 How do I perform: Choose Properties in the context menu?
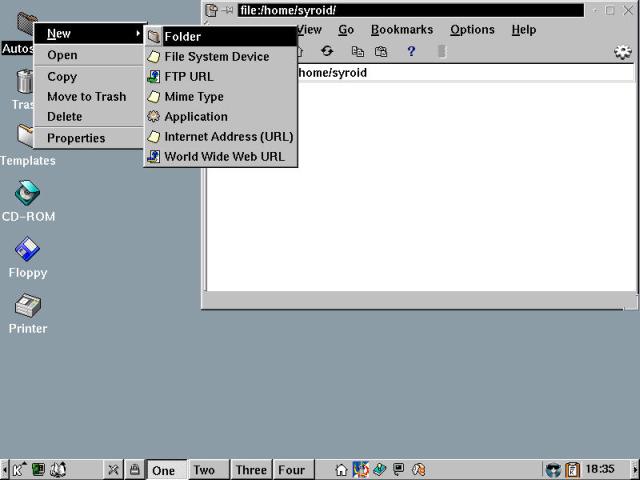pyautogui.click(x=76, y=138)
